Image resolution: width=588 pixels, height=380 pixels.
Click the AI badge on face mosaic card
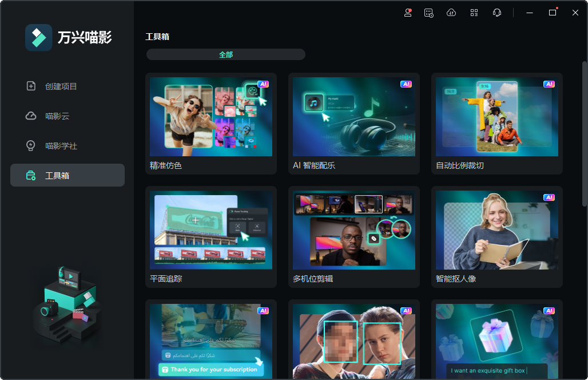pyautogui.click(x=406, y=311)
